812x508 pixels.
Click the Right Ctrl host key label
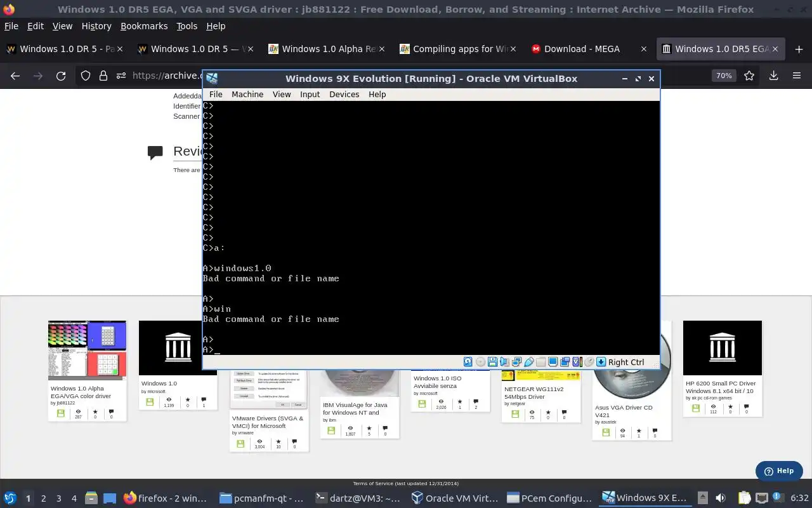pyautogui.click(x=626, y=362)
